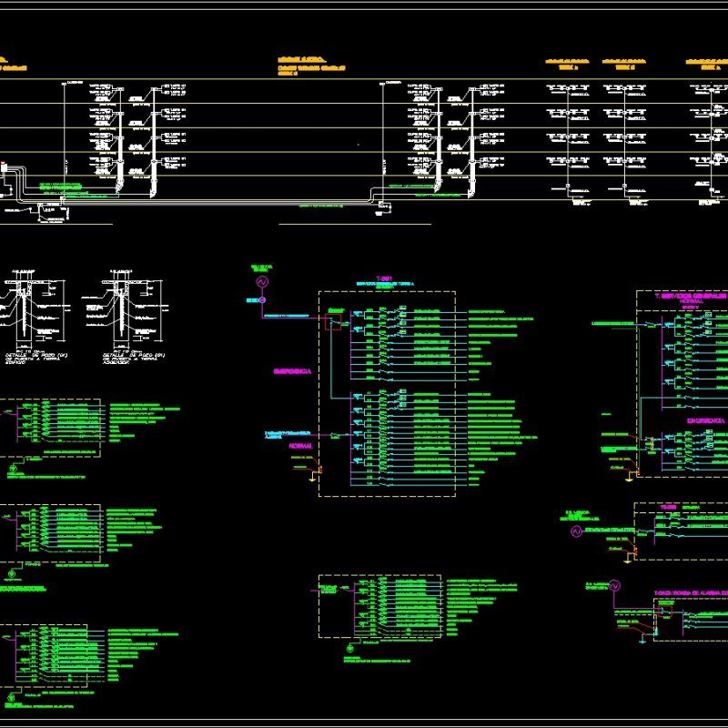Viewport: 728px width, 728px height.
Task: Select the generator circle beside TG-SG panel
Action: coord(575,532)
